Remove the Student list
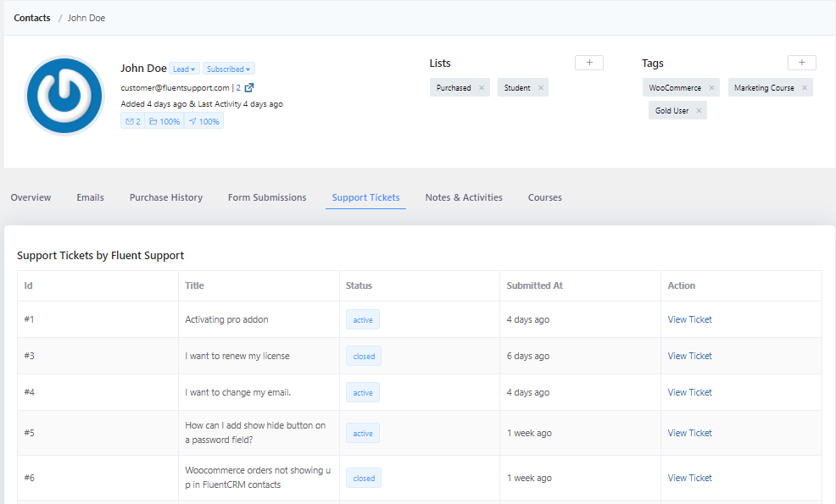 541,88
